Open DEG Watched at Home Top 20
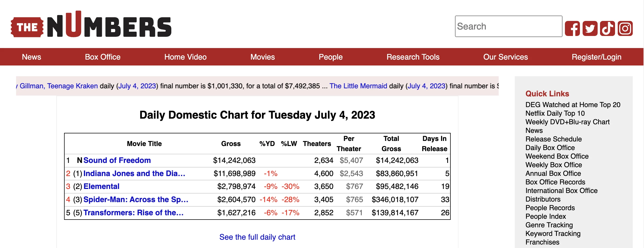 [x=573, y=105]
